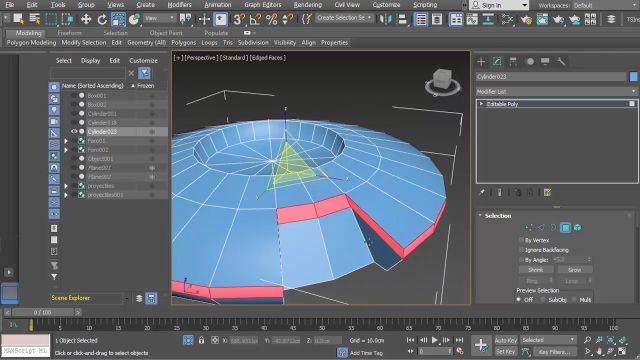The width and height of the screenshot is (640, 360).
Task: Open the Rendered Frame Window icon
Action: (x=542, y=19)
